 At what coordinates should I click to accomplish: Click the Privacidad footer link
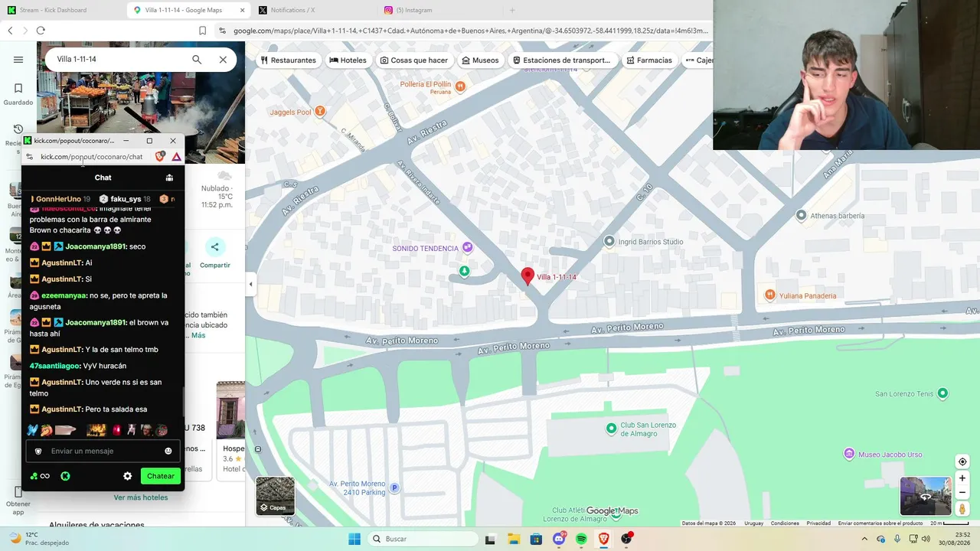click(818, 523)
